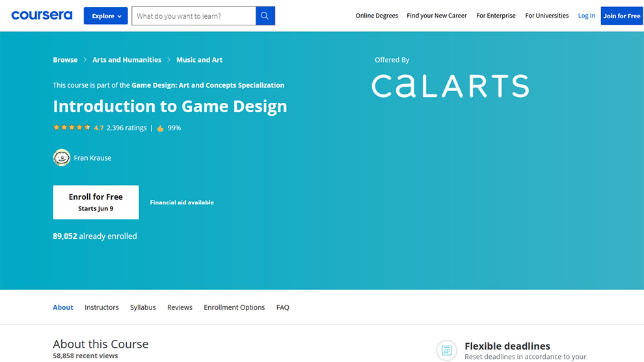The image size is (644, 362).
Task: Click the '58,858 recent views' text
Action: tap(85, 356)
